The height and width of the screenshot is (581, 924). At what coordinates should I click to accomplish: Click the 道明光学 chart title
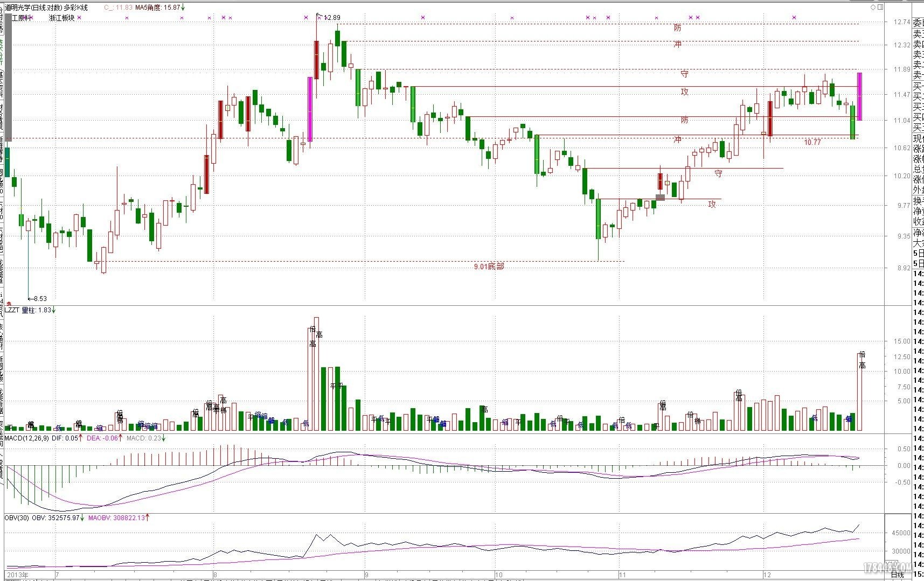tap(46, 8)
